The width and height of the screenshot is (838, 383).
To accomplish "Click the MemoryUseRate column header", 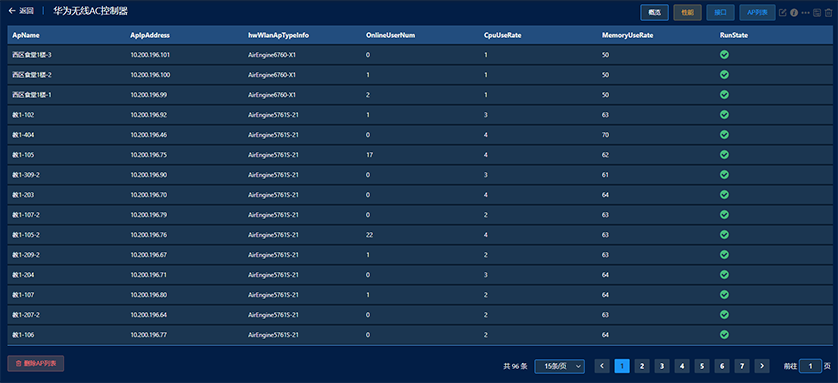I will click(627, 35).
